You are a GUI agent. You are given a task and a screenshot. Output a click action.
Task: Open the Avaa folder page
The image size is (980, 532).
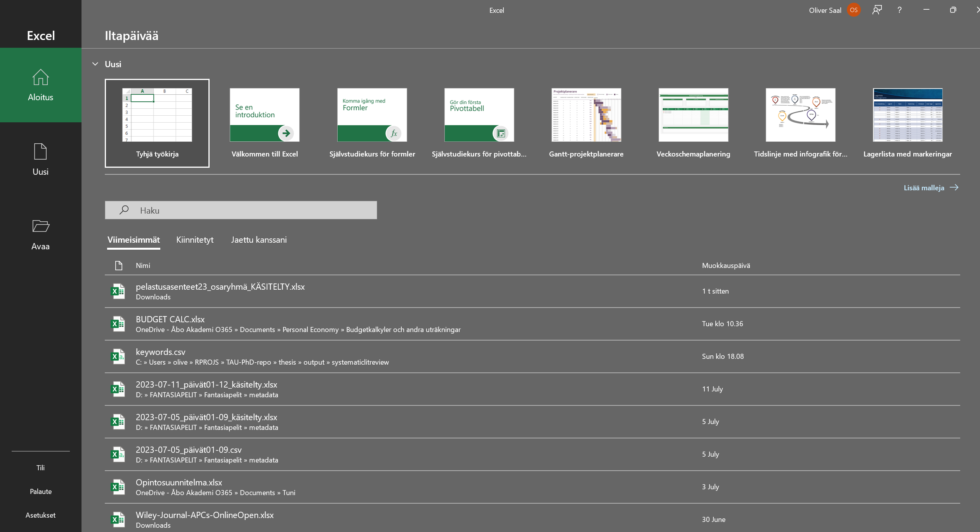point(41,234)
